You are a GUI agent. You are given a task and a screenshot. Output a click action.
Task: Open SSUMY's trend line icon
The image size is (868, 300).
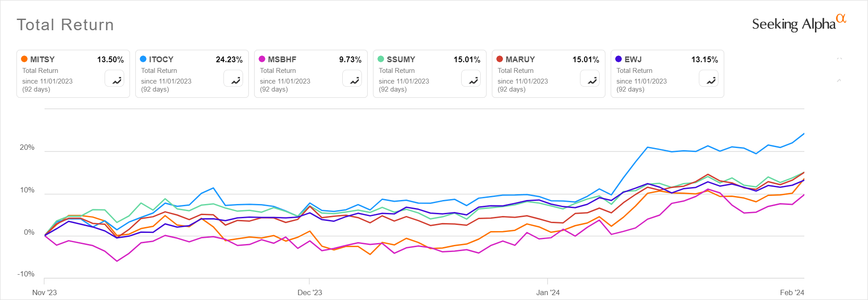[471, 79]
